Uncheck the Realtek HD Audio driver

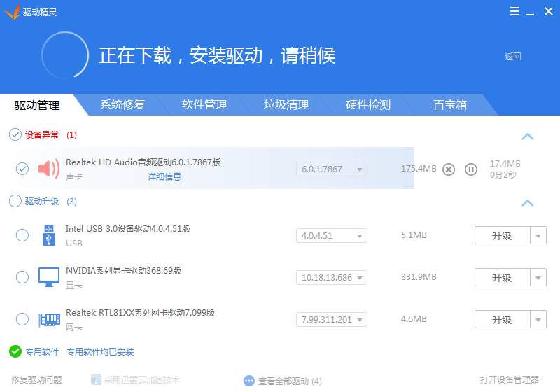(22, 169)
